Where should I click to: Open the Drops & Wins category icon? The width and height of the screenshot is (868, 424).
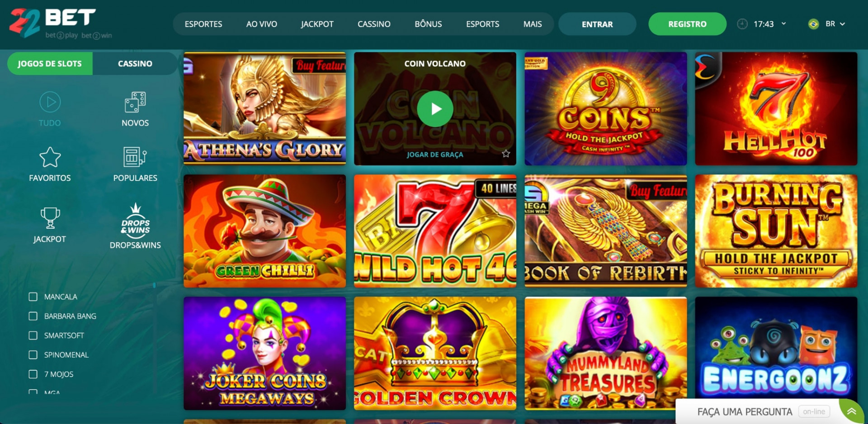(x=135, y=219)
